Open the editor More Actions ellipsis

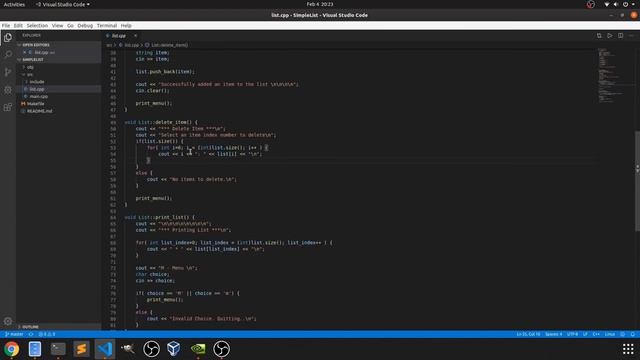(x=631, y=36)
